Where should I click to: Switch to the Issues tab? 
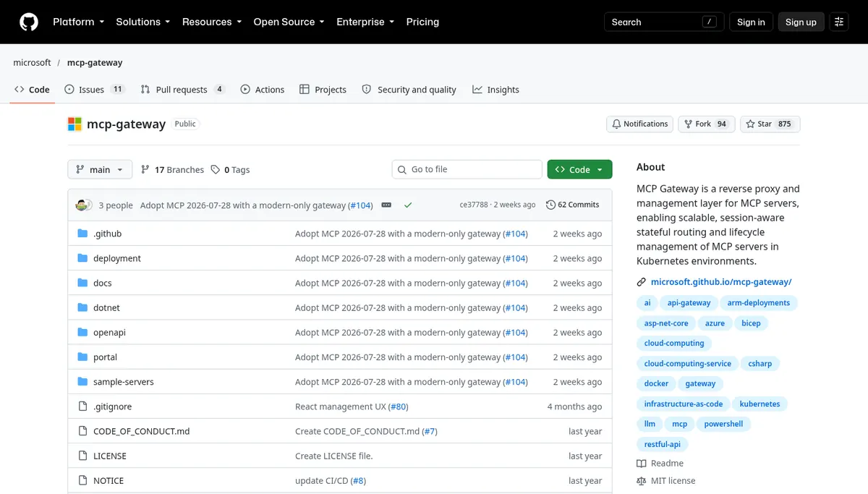[x=95, y=90]
